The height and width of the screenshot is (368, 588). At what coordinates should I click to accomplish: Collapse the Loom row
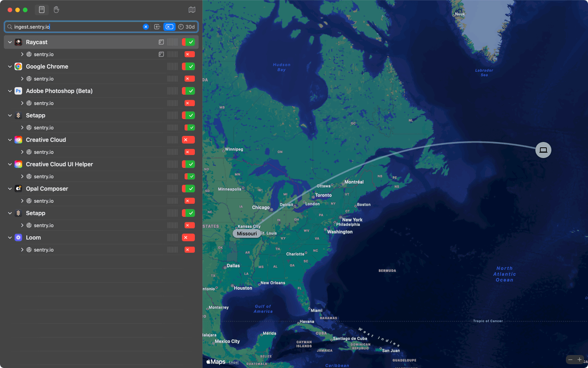tap(10, 237)
